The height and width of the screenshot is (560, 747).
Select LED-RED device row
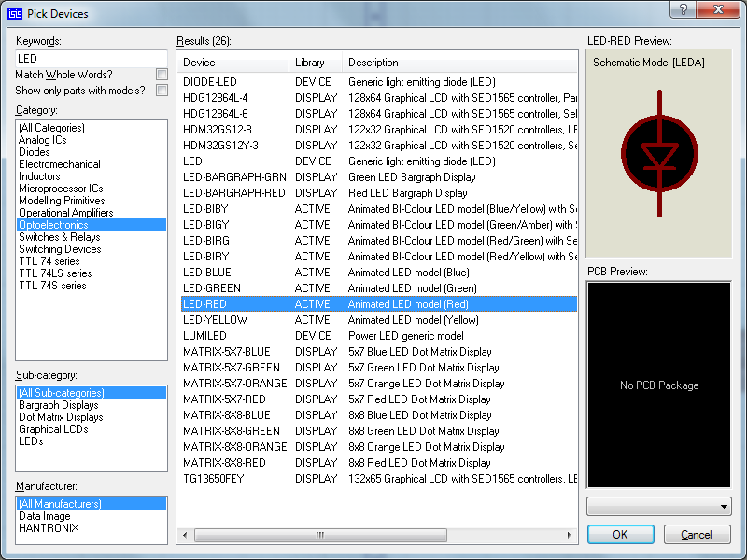(379, 304)
